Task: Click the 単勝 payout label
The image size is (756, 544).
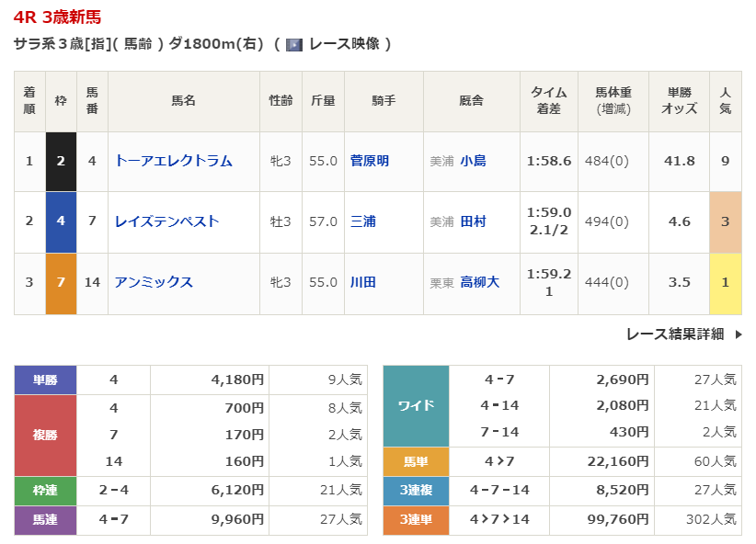Action: (x=45, y=380)
